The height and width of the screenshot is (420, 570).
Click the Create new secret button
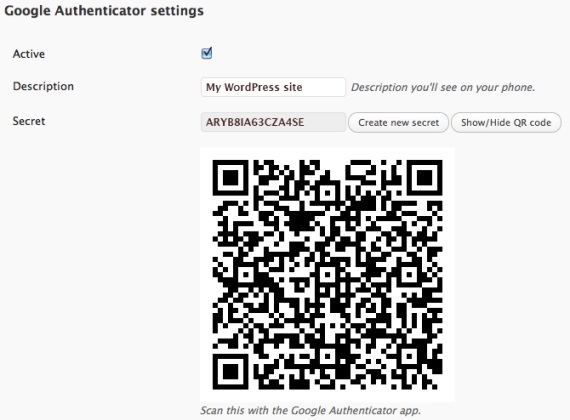(x=398, y=123)
